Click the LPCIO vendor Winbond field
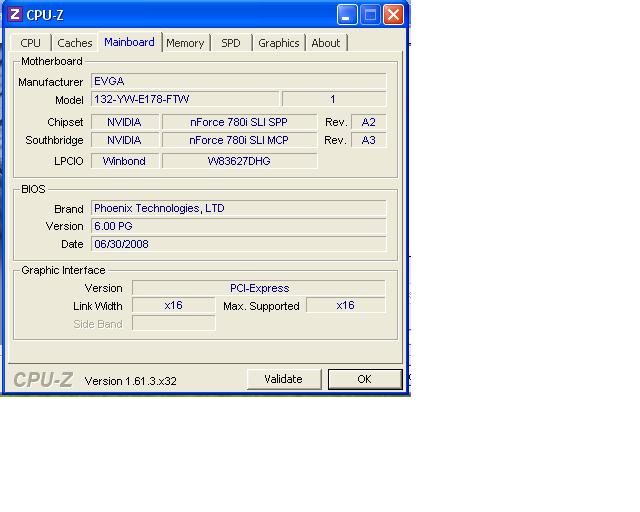Image resolution: width=640 pixels, height=512 pixels. pos(124,161)
